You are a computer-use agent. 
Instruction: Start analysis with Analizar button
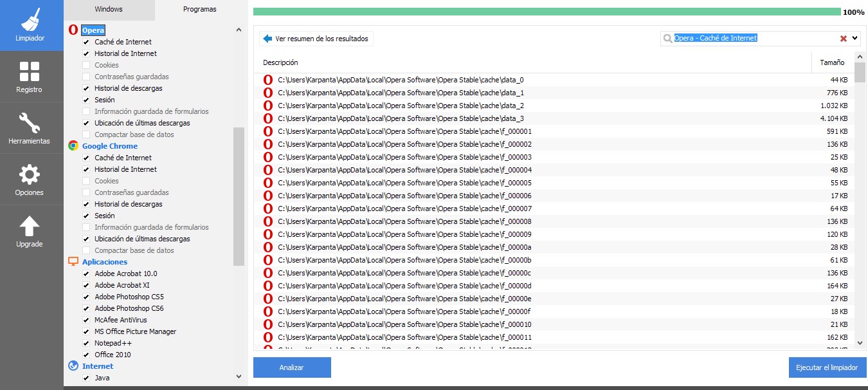(x=292, y=367)
